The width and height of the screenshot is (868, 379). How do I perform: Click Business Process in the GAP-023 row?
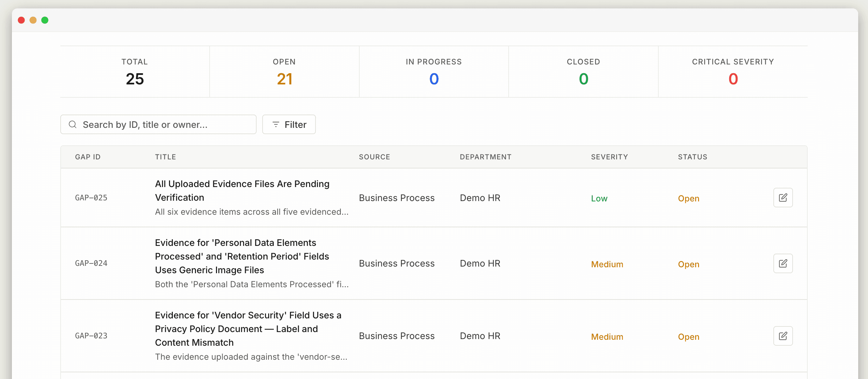tap(396, 336)
